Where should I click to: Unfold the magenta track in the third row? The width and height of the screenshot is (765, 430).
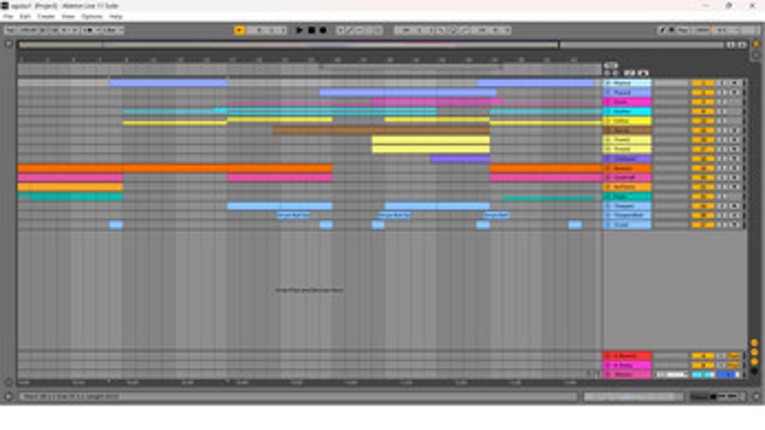click(x=608, y=102)
